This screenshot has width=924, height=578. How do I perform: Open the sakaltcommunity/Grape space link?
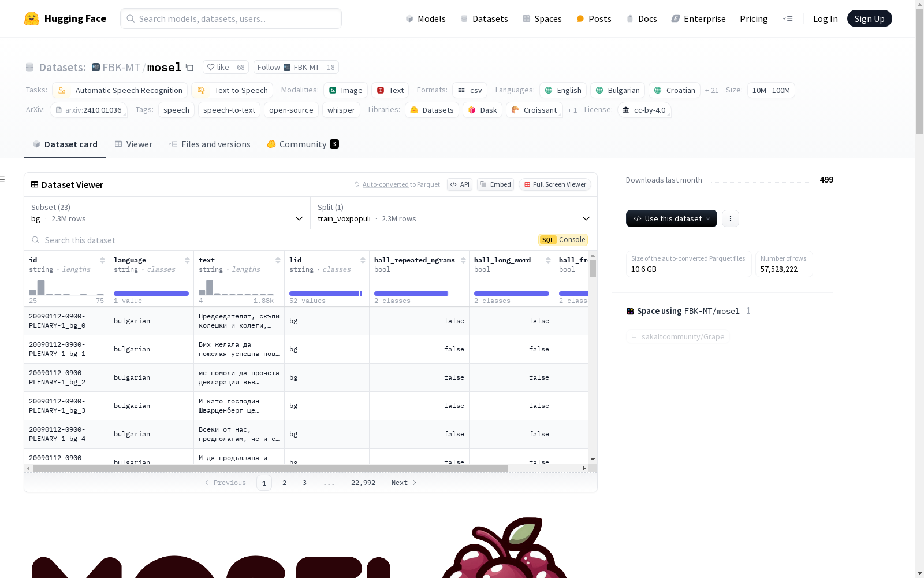point(678,336)
